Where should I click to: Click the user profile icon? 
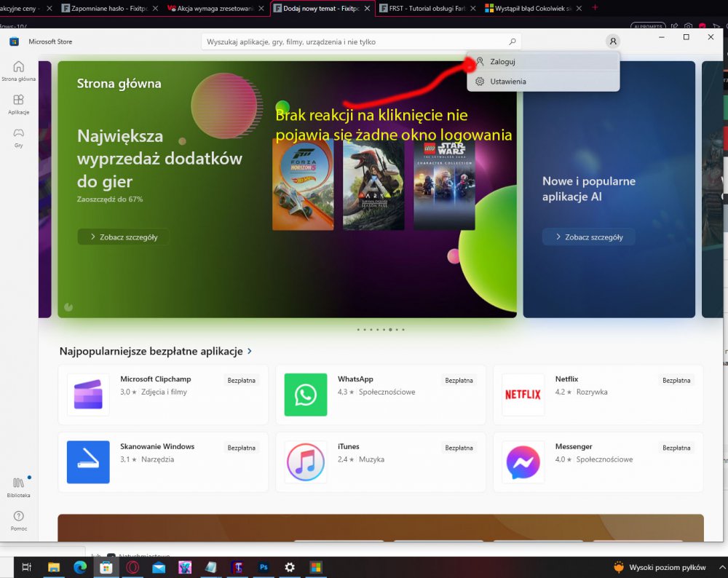coord(613,41)
